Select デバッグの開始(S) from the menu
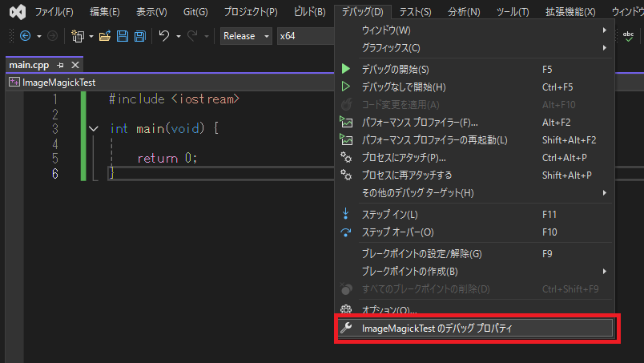The image size is (644, 363). [x=395, y=70]
